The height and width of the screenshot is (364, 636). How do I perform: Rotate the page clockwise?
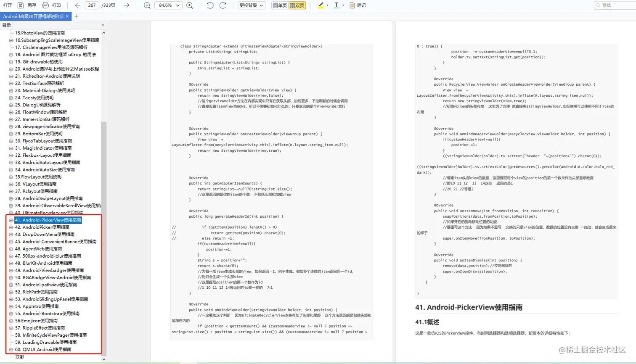coord(223,5)
